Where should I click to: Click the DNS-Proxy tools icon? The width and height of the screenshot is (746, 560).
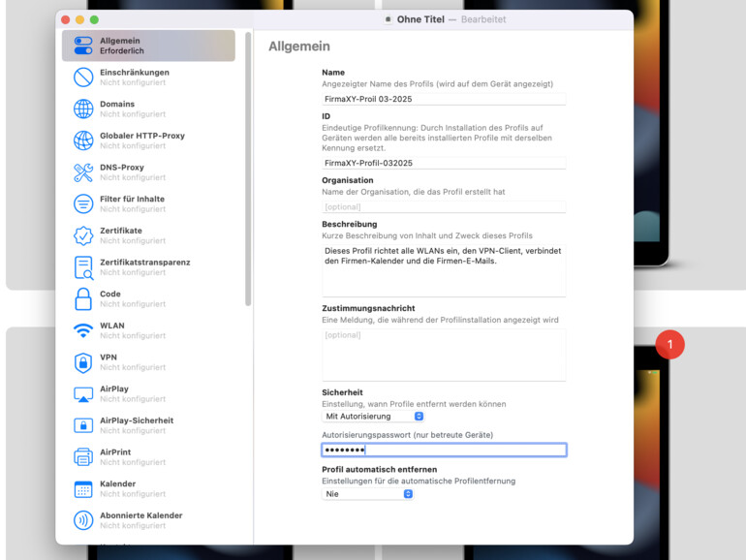pyautogui.click(x=83, y=172)
